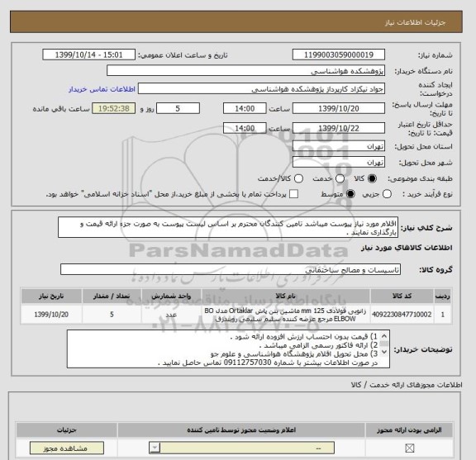476x460 pixels.
Task: Click the جزئیات column header
Action: (x=66, y=430)
